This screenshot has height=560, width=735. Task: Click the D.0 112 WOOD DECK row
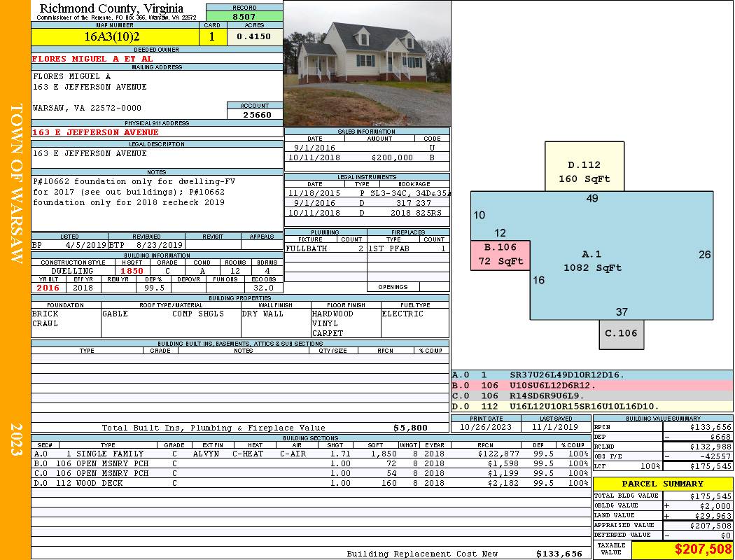[311, 483]
